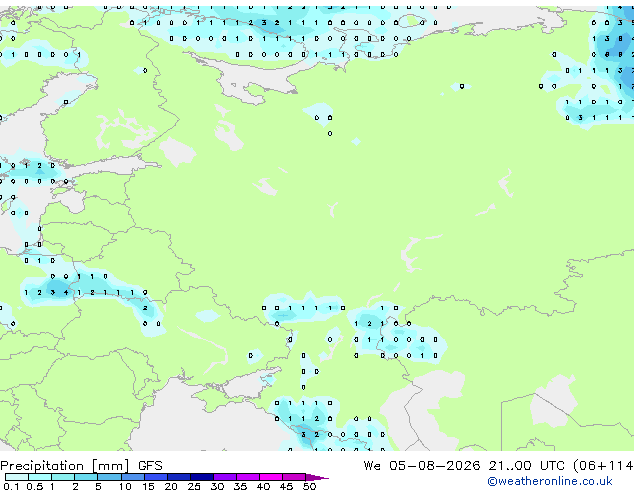The width and height of the screenshot is (634, 490).
Task: Click the '10' legend scale label
Action: tap(125, 486)
